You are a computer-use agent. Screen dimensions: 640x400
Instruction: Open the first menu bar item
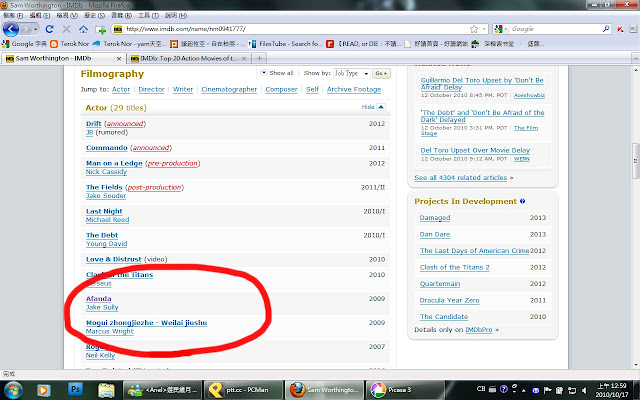(13, 16)
